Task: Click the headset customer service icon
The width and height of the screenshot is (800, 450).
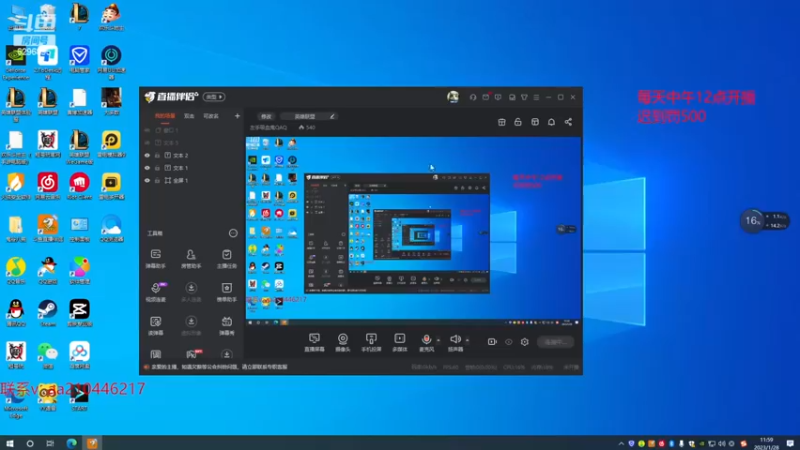Action: pyautogui.click(x=473, y=97)
